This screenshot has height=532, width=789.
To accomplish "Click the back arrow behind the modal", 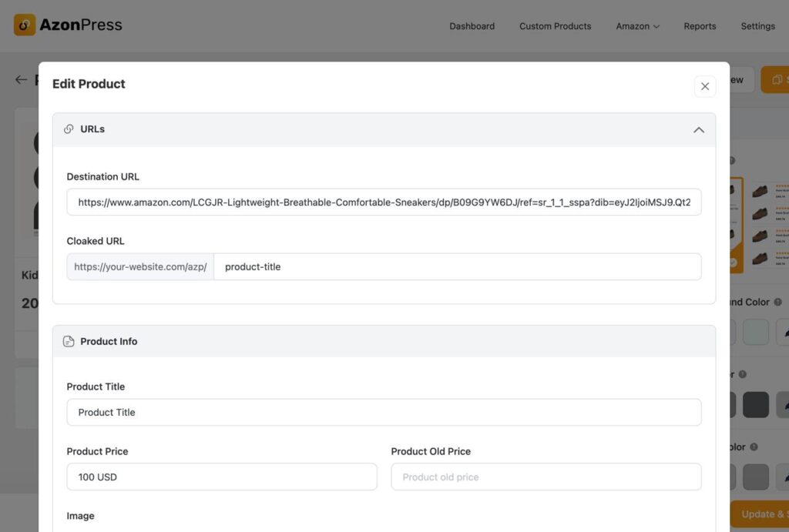I will click(x=21, y=79).
